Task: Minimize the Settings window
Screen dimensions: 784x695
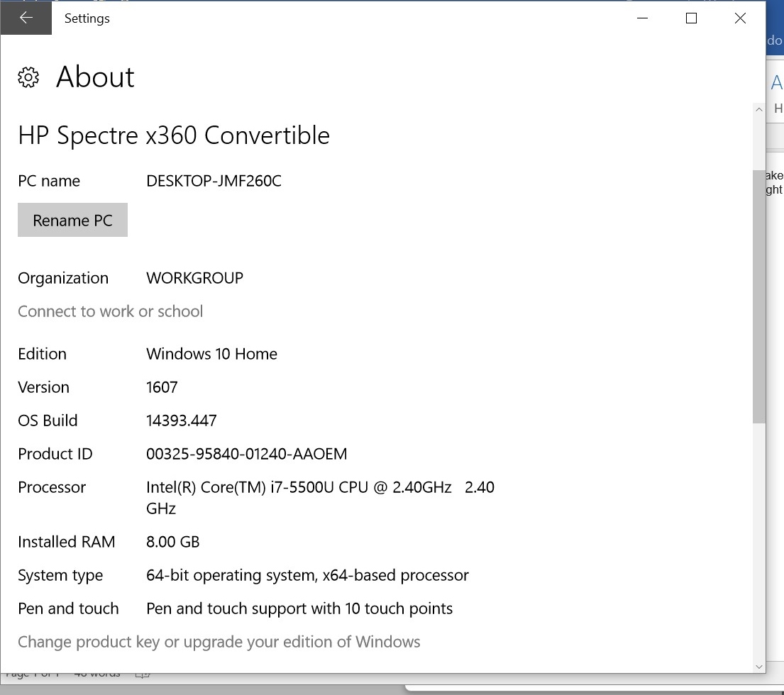Action: coord(643,18)
